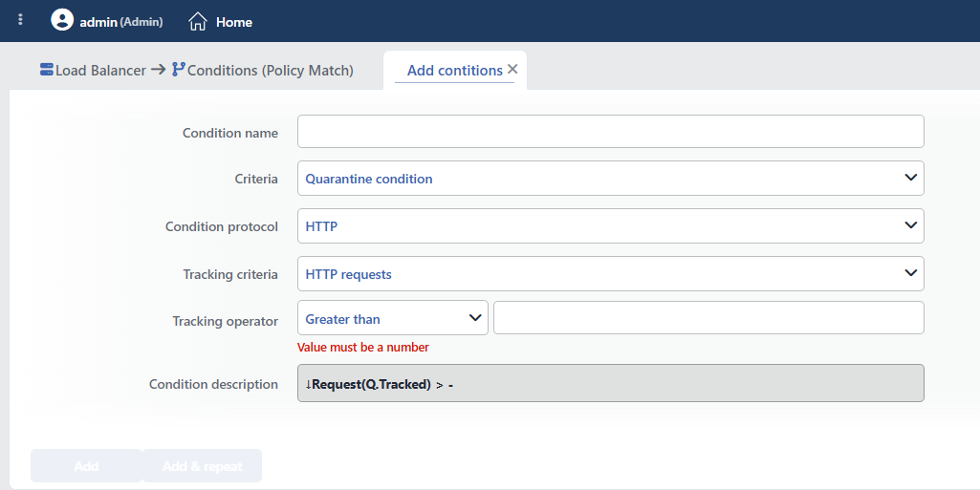Click the admin user avatar icon
This screenshot has width=980, height=490.
62,20
